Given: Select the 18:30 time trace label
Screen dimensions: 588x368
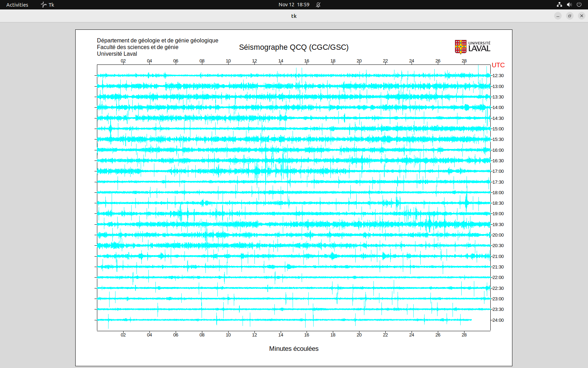Looking at the screenshot, I should pyautogui.click(x=498, y=203).
